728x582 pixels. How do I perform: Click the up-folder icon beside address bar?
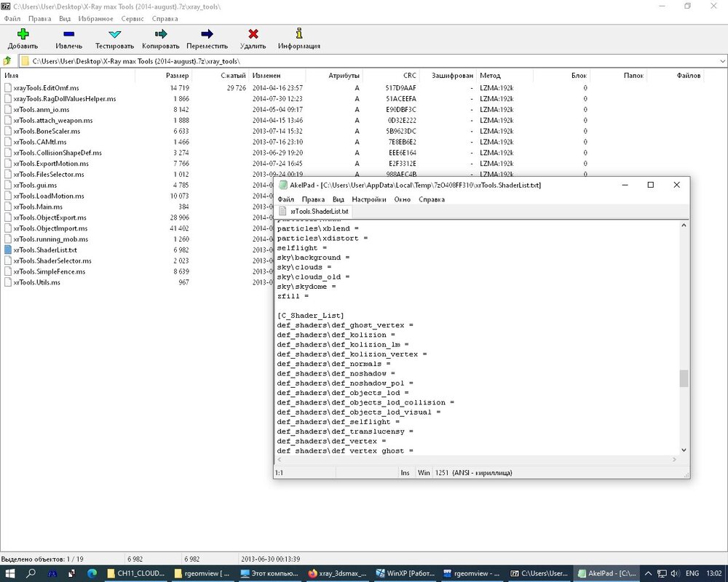coord(7,61)
